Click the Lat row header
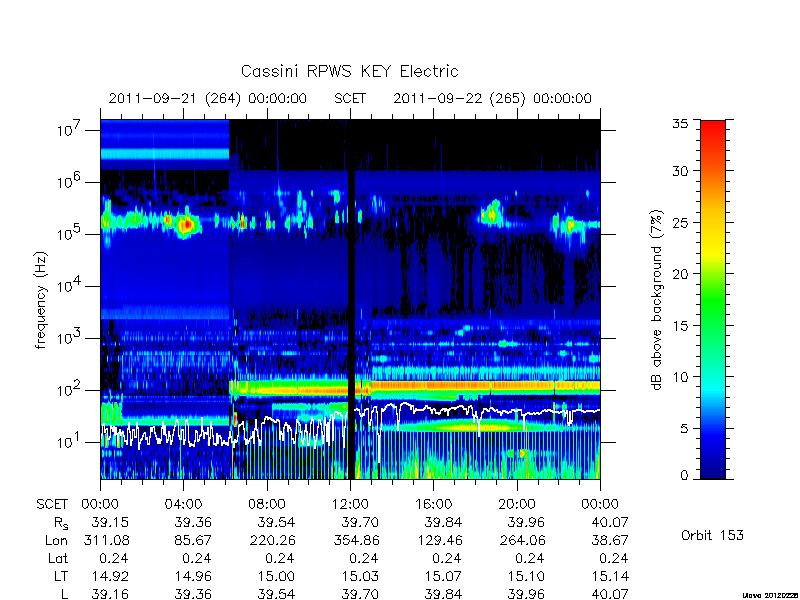Image resolution: width=800 pixels, height=600 pixels. coord(58,558)
